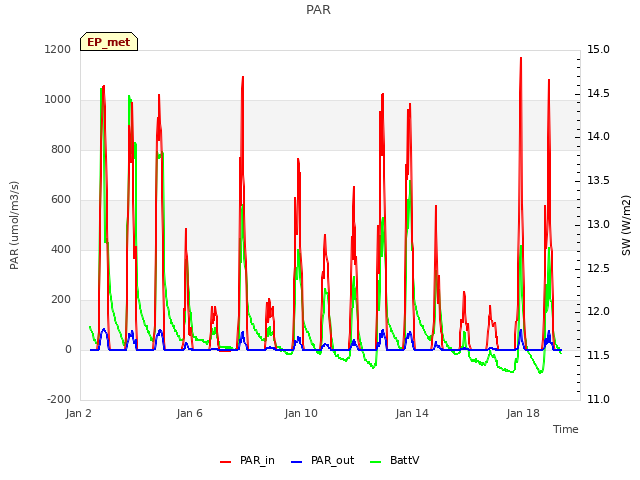
Task: Click the 'Jan 18' x-axis label
Action: coord(523,413)
